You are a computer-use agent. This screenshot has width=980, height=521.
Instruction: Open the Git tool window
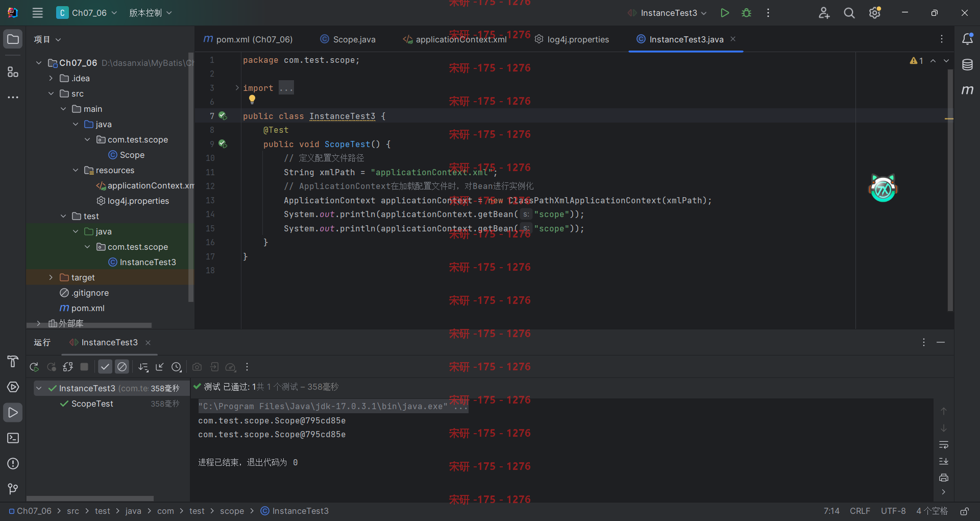pyautogui.click(x=13, y=489)
